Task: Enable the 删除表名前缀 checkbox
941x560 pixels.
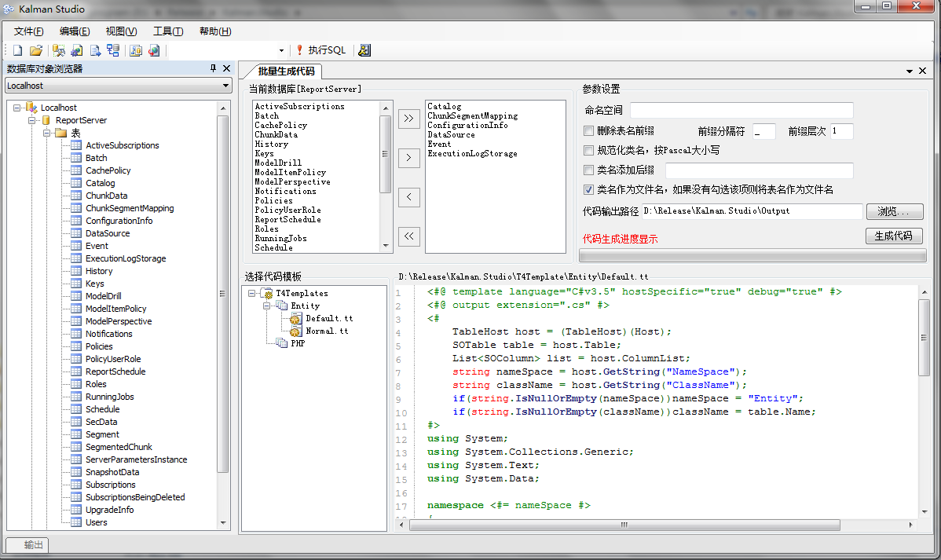Action: tap(589, 131)
